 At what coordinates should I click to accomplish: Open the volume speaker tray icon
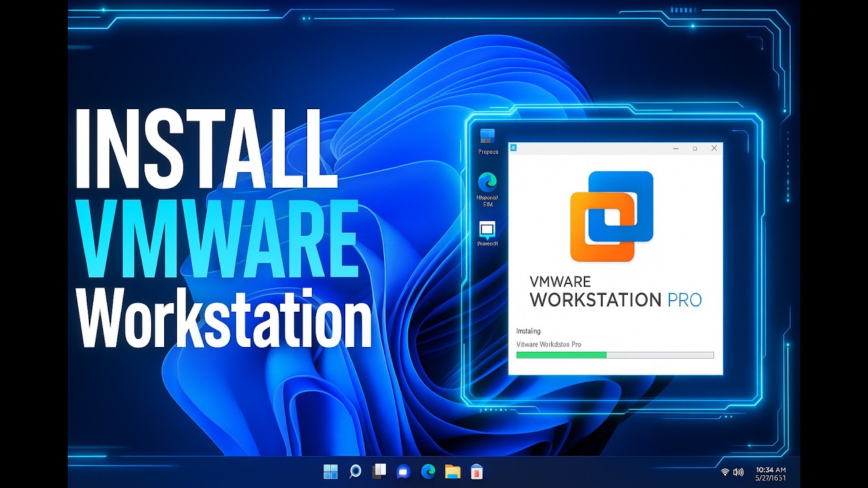click(x=738, y=472)
